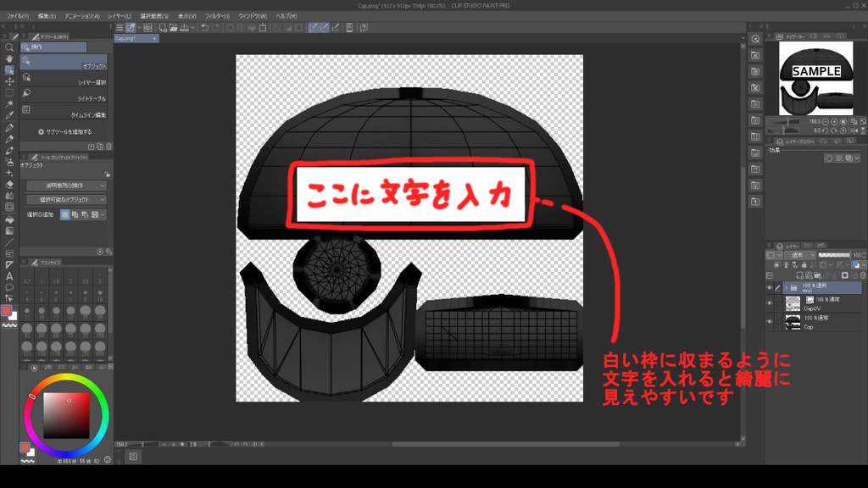The width and height of the screenshot is (868, 488).
Task: Select the Move layer tool
Action: pyautogui.click(x=9, y=81)
